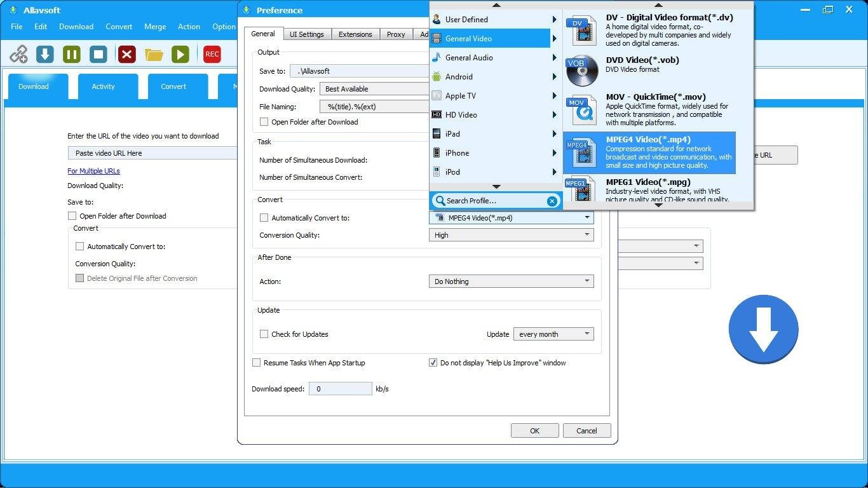Select MPEG1 Video format icon

(581, 189)
